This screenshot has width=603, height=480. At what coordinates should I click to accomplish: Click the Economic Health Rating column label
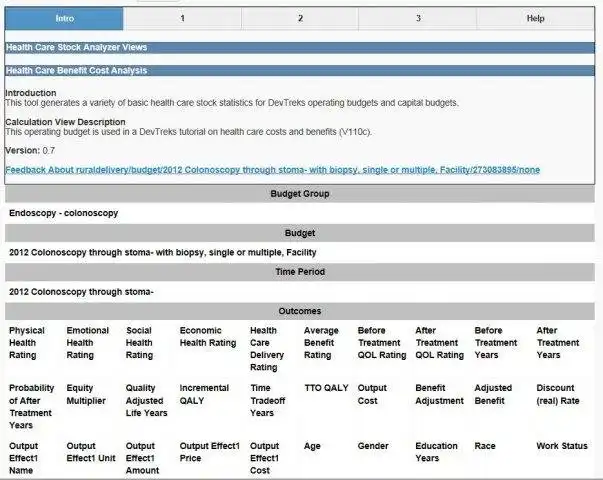coord(208,337)
